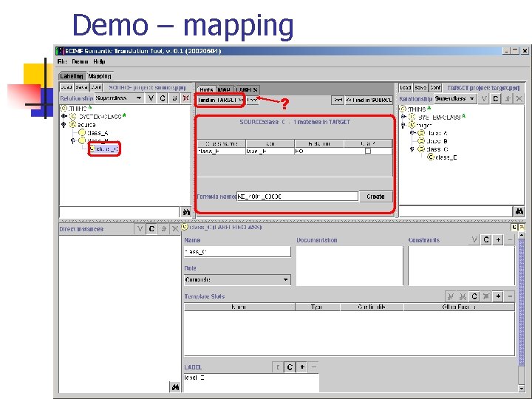Click the arrow icon in Direct Instances header
The height and width of the screenshot is (399, 532).
[163, 229]
